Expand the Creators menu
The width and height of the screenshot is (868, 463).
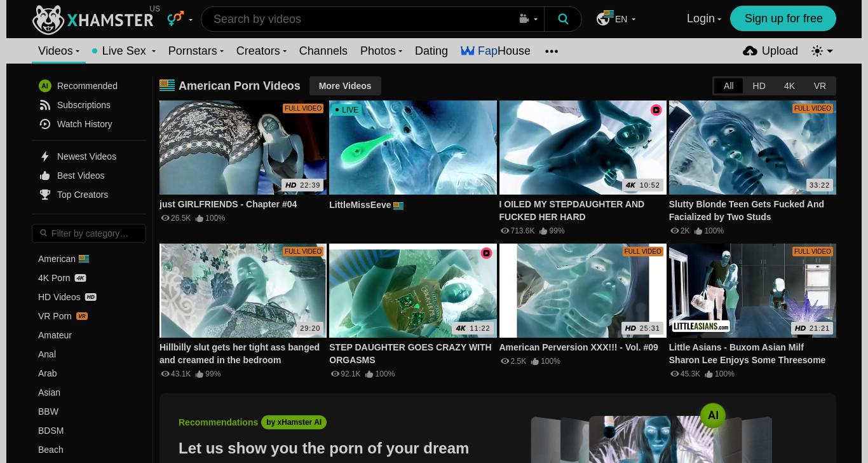pyautogui.click(x=261, y=51)
